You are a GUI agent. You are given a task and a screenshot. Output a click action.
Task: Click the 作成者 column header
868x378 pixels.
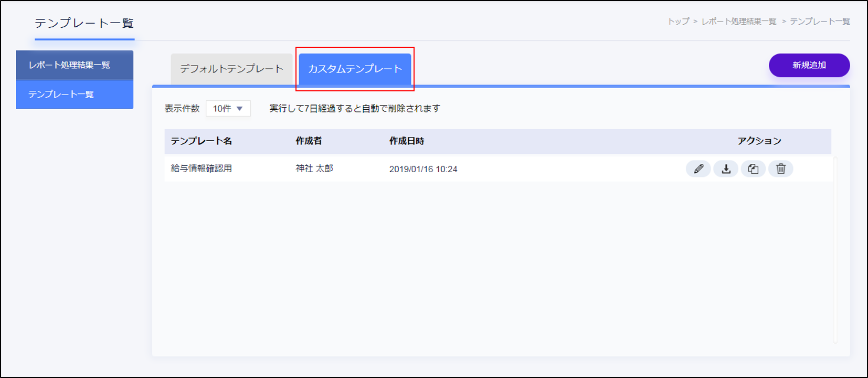click(309, 141)
